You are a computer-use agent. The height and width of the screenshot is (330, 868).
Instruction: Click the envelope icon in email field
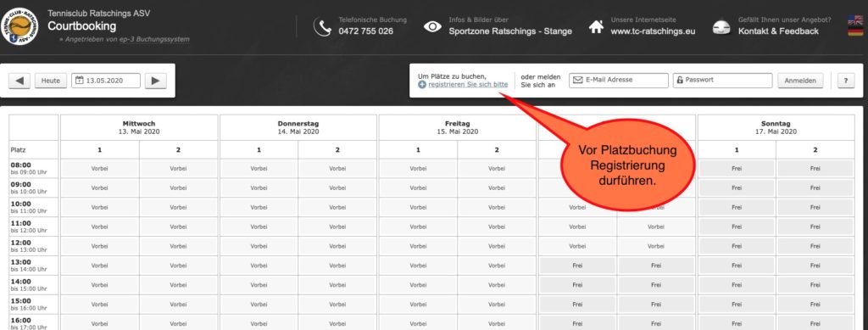577,80
